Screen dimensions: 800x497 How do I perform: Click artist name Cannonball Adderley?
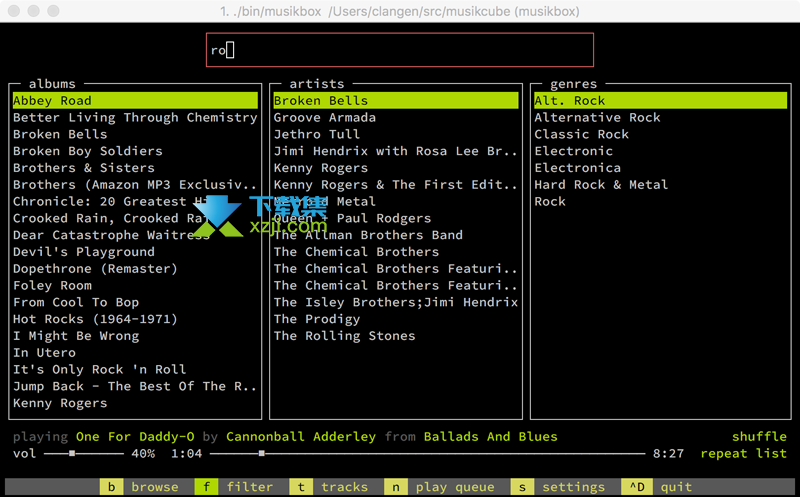(301, 437)
